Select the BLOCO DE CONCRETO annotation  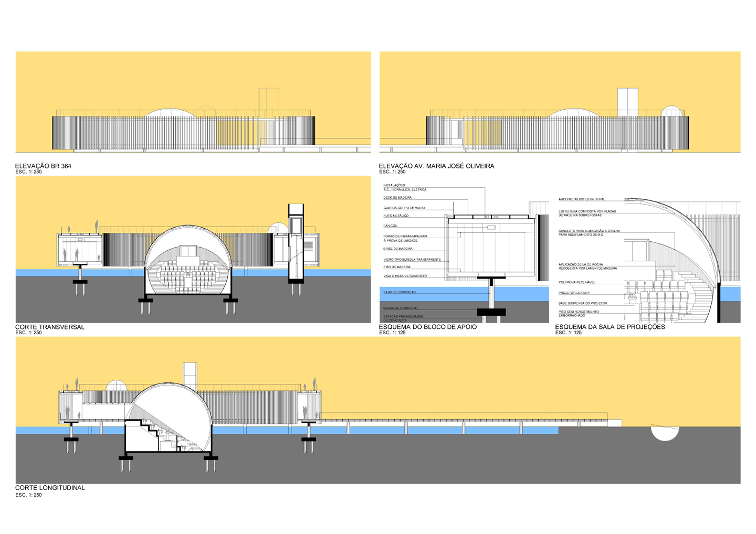click(x=401, y=308)
